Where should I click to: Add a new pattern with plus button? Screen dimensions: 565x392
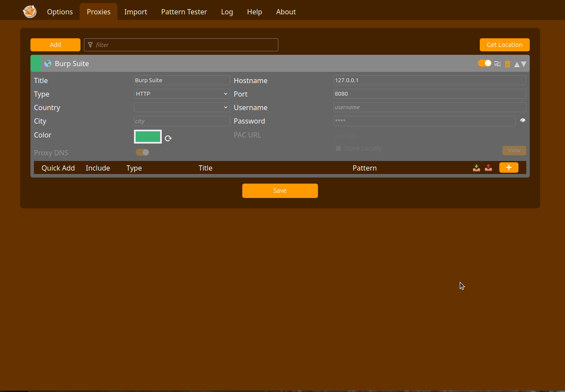(x=509, y=168)
